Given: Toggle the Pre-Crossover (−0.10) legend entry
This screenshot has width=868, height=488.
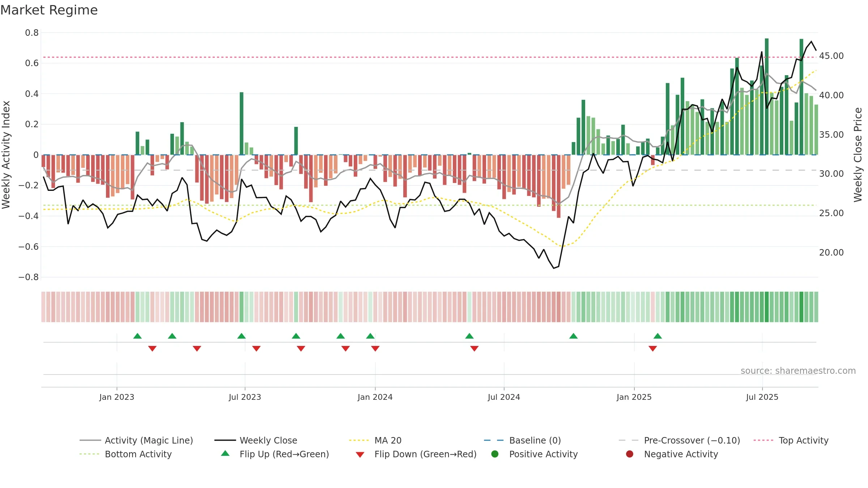Looking at the screenshot, I should (x=679, y=440).
